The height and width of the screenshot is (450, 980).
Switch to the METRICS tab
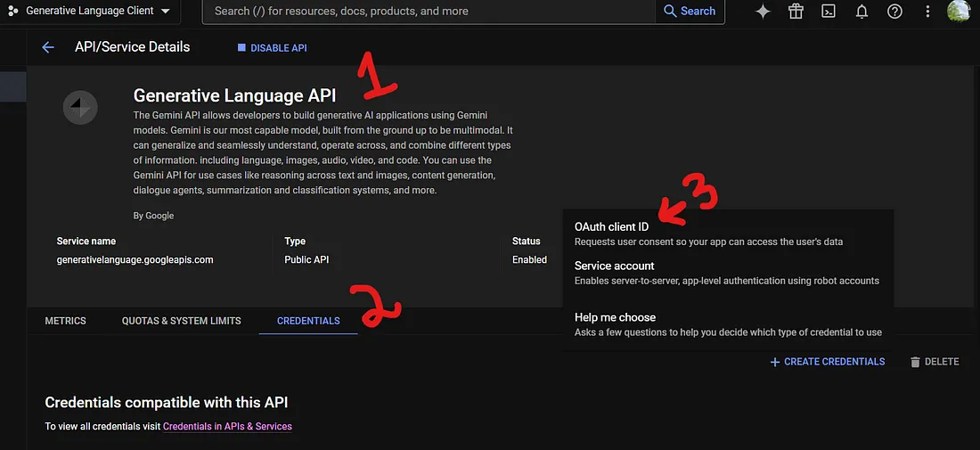point(66,321)
